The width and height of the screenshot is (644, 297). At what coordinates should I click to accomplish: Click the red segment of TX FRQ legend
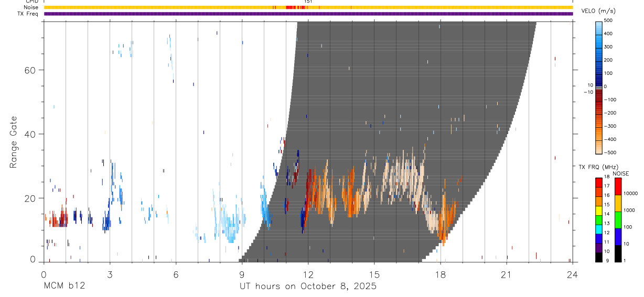(599, 182)
